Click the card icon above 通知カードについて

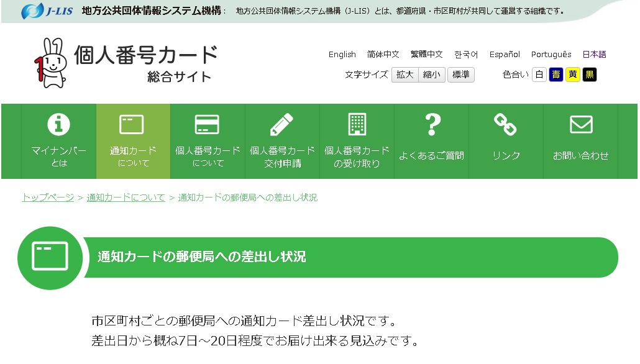[132, 124]
